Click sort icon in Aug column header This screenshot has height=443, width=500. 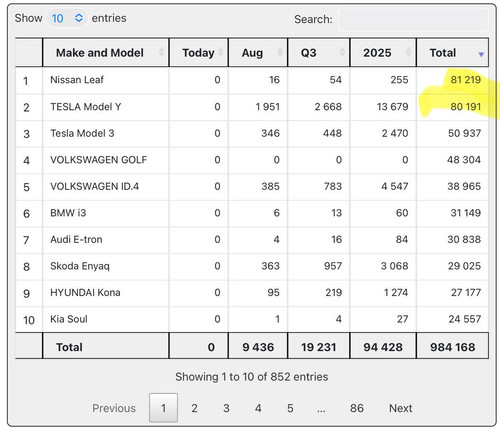tap(280, 52)
